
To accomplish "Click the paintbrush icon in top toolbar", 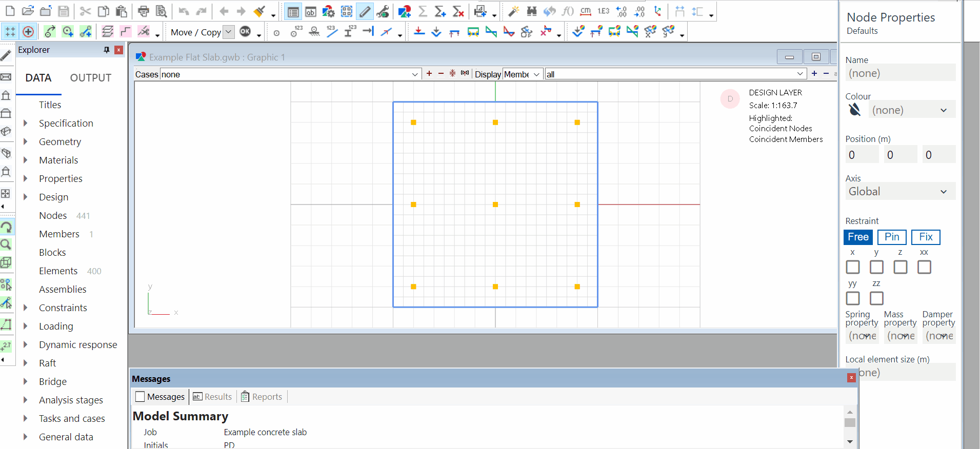I will click(259, 11).
